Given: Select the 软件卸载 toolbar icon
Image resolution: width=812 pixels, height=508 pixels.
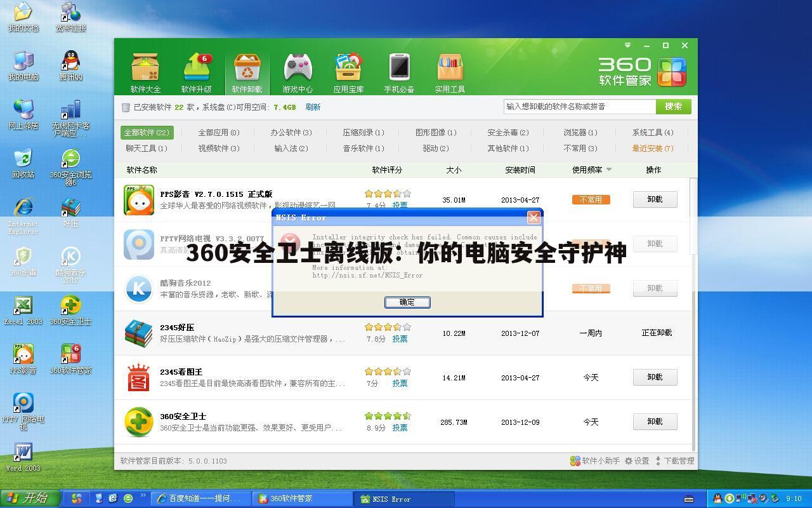Looking at the screenshot, I should 247,72.
